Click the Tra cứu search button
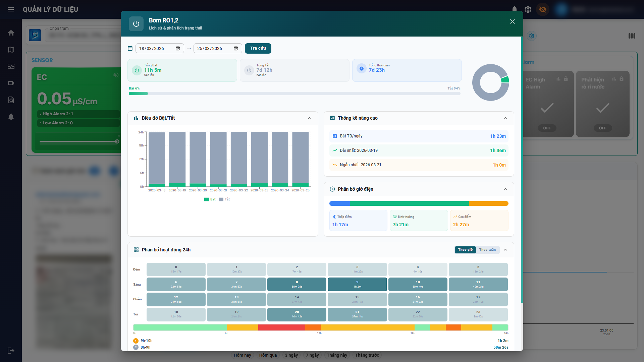 click(258, 48)
